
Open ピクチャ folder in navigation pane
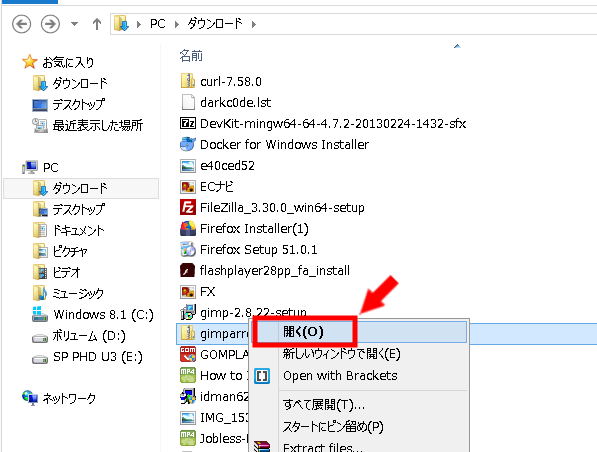click(70, 251)
